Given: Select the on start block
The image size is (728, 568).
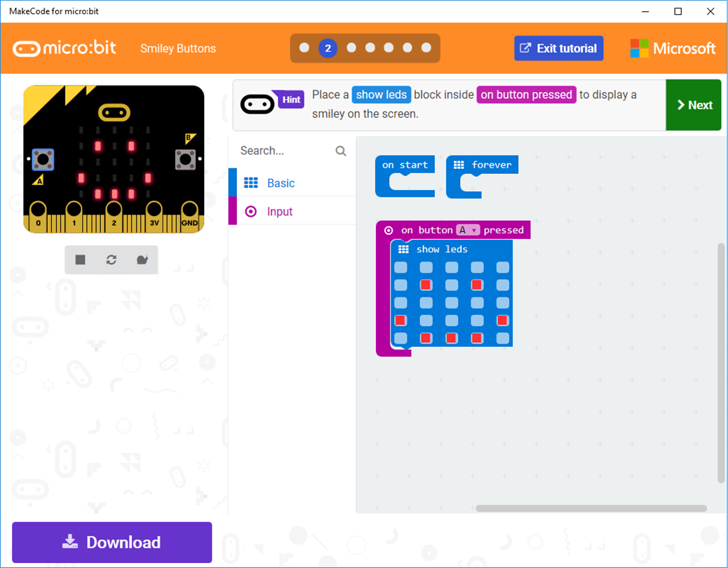Looking at the screenshot, I should 405,165.
